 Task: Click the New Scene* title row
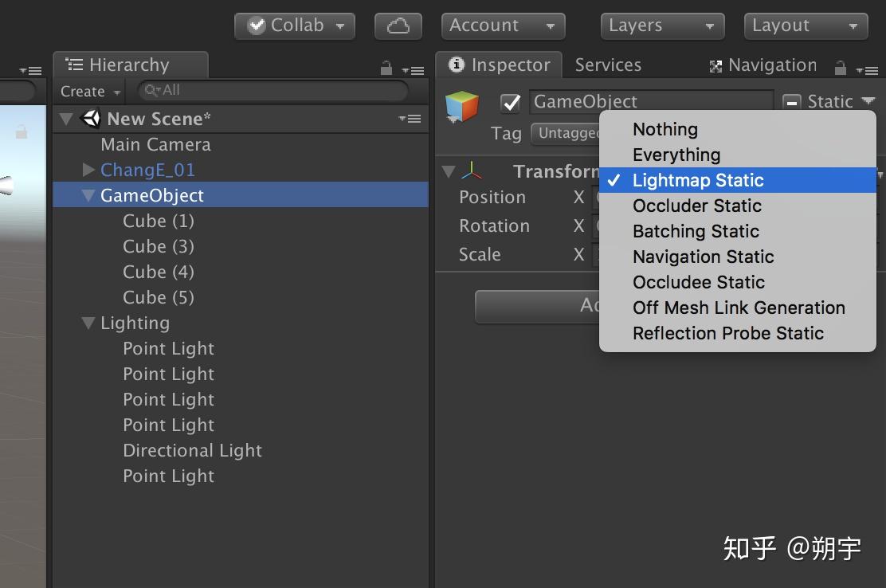(241, 119)
